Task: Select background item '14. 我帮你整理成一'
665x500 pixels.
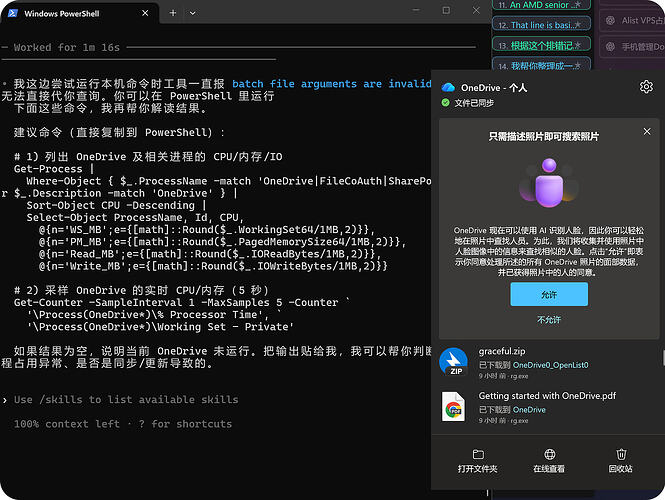Action: point(542,65)
